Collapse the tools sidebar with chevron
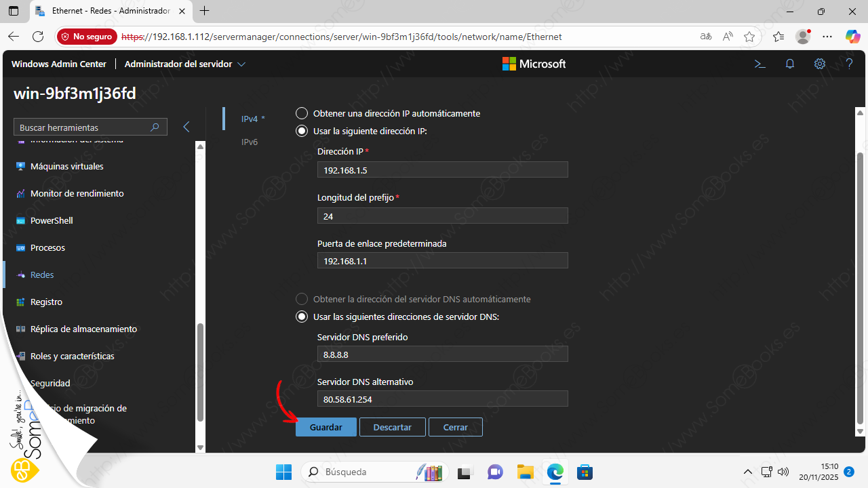The height and width of the screenshot is (488, 868). point(186,127)
